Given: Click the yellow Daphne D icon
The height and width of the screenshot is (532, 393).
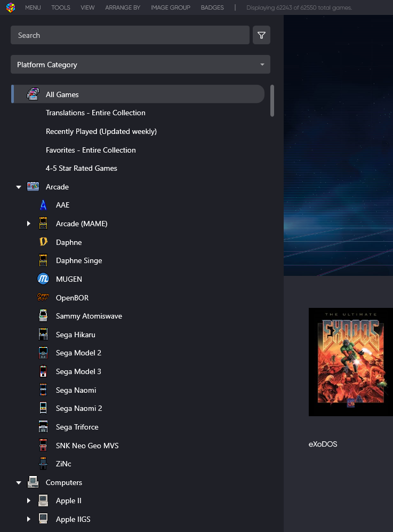Looking at the screenshot, I should pos(43,242).
